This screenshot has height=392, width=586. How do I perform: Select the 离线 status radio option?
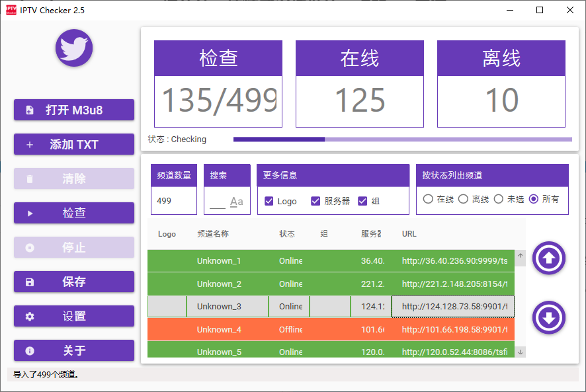[x=463, y=199]
